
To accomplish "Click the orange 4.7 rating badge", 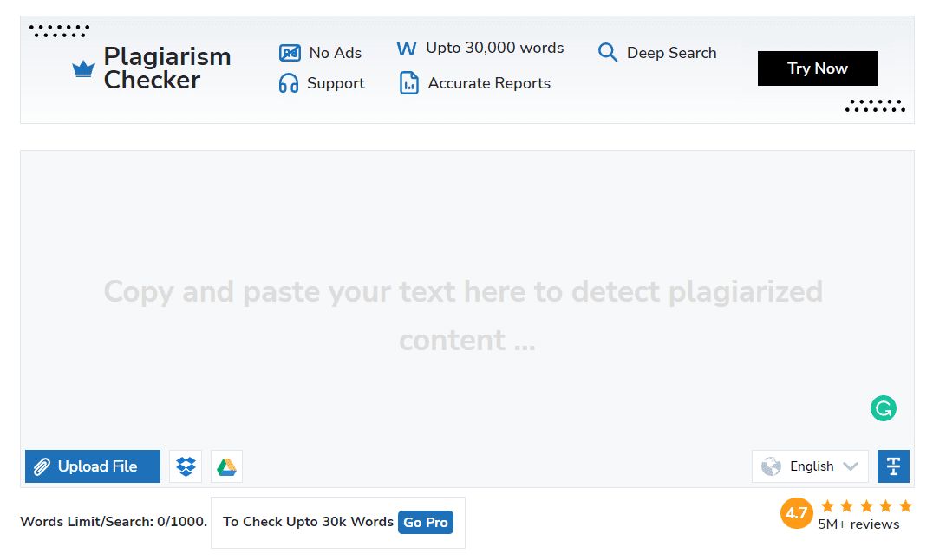I will [797, 513].
